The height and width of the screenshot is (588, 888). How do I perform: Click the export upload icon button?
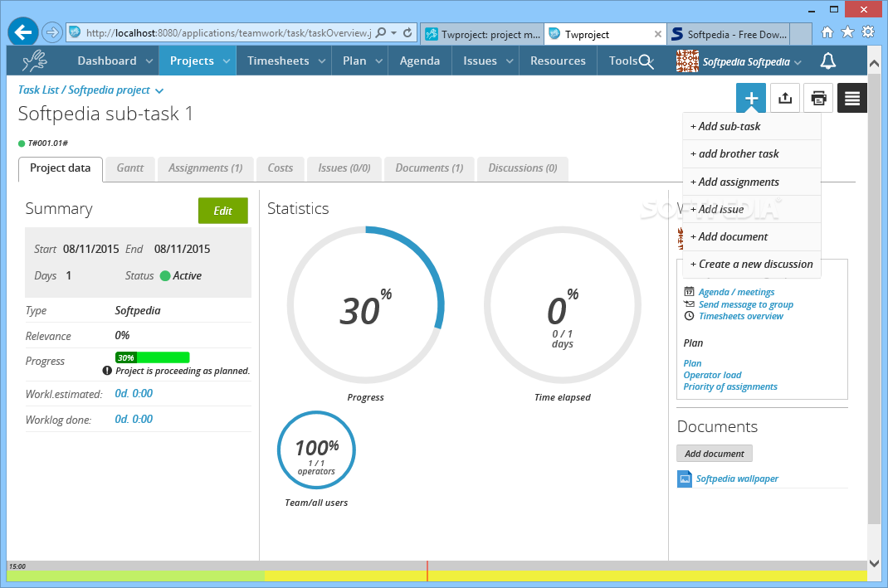click(785, 98)
